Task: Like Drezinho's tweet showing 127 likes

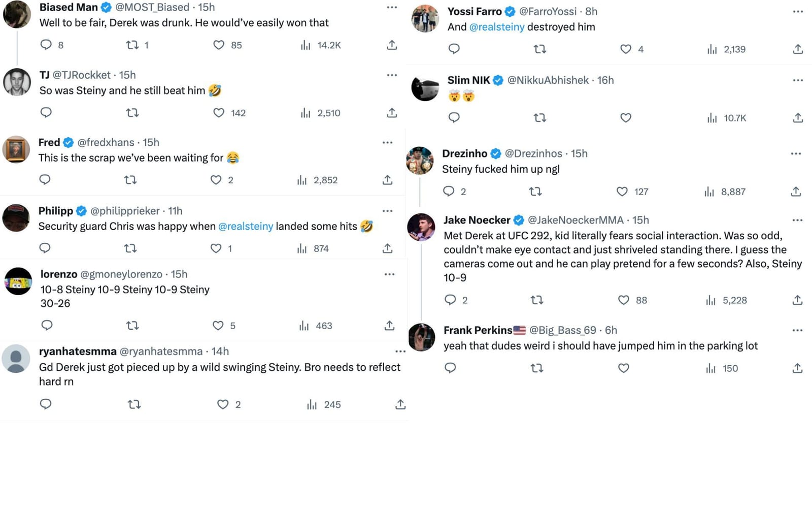Action: pyautogui.click(x=621, y=192)
